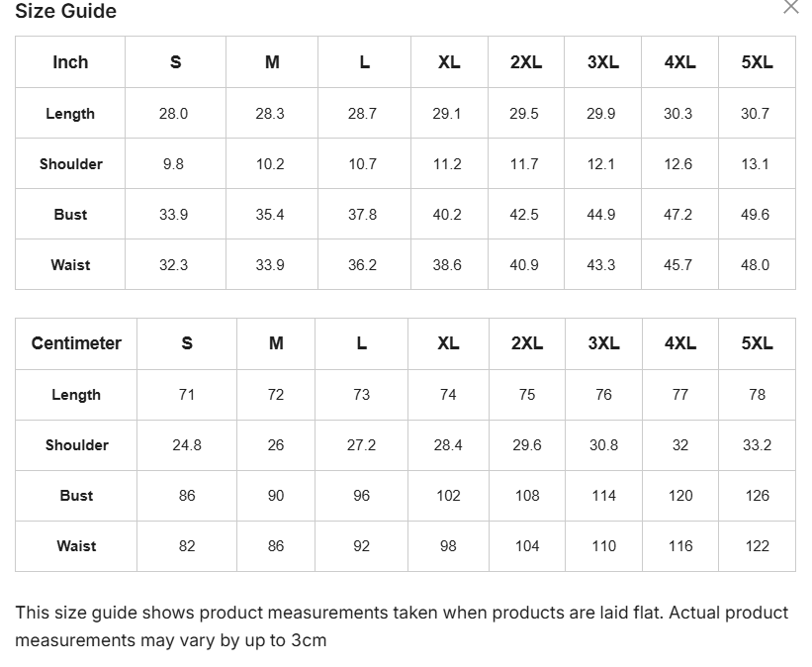Select the Centimeter table header cell
The image size is (812, 667).
(76, 343)
